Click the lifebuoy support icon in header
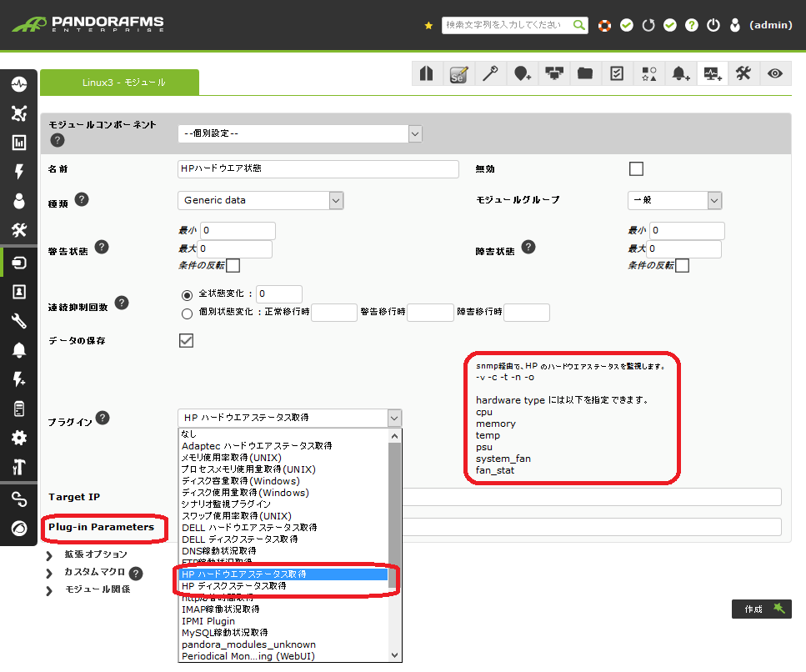Image resolution: width=806 pixels, height=672 pixels. (605, 25)
